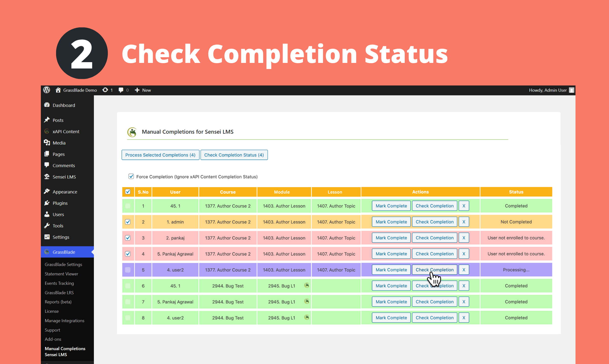The width and height of the screenshot is (609, 364).
Task: Open the WordPress logo menu in admin bar
Action: (x=46, y=90)
